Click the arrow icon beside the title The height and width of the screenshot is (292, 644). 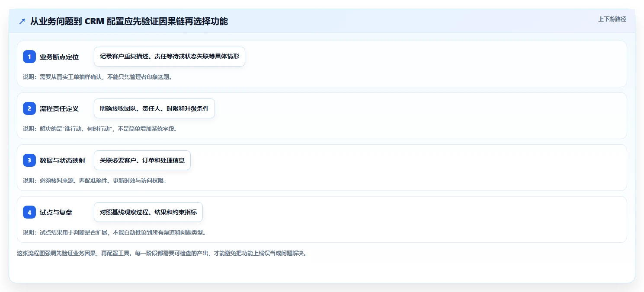[x=22, y=21]
